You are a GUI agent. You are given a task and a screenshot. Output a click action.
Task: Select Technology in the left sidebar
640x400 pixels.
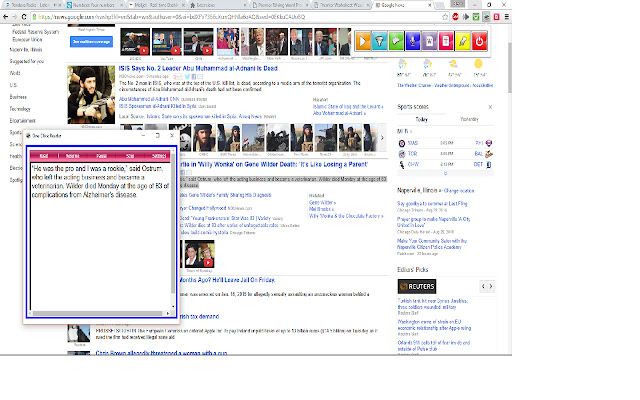[20, 109]
